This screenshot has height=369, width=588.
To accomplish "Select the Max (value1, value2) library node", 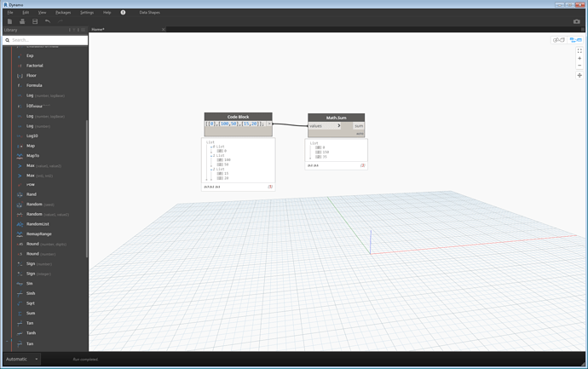I will coord(43,165).
